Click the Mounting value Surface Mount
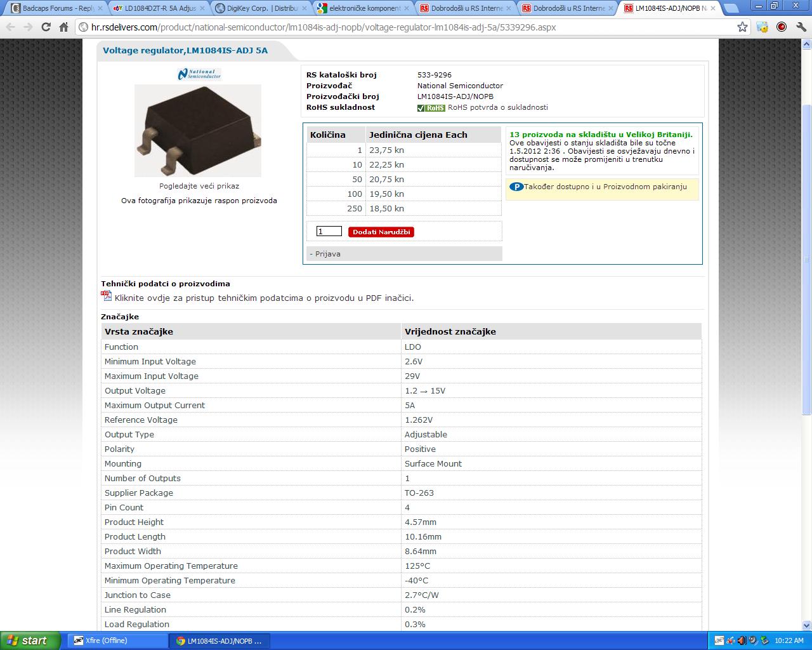Image resolution: width=812 pixels, height=650 pixels. pyautogui.click(x=433, y=463)
